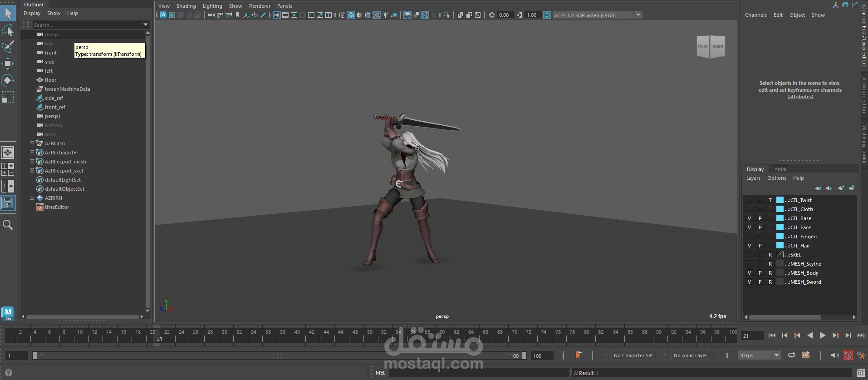The width and height of the screenshot is (868, 380).
Task: Open the Channels menu in Channel Box
Action: pyautogui.click(x=755, y=15)
